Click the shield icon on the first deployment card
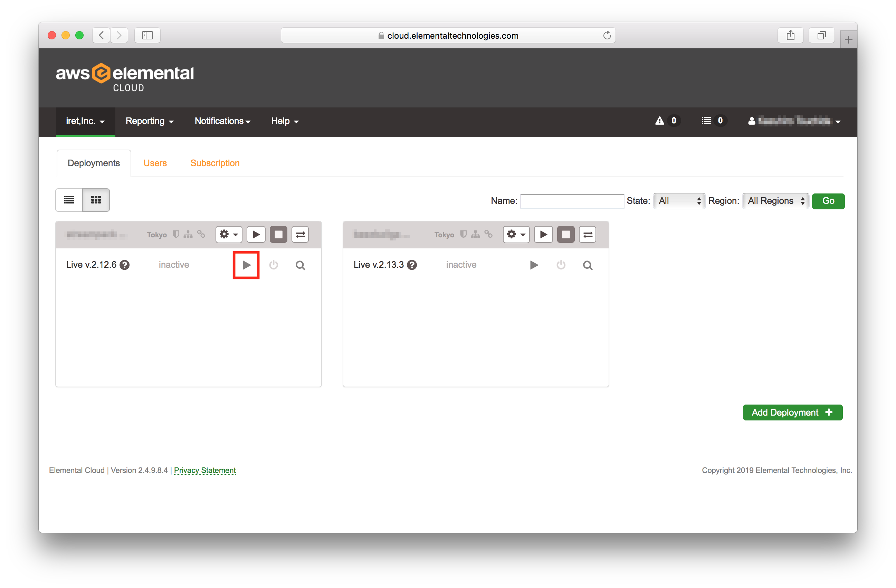This screenshot has height=588, width=896. [x=176, y=234]
